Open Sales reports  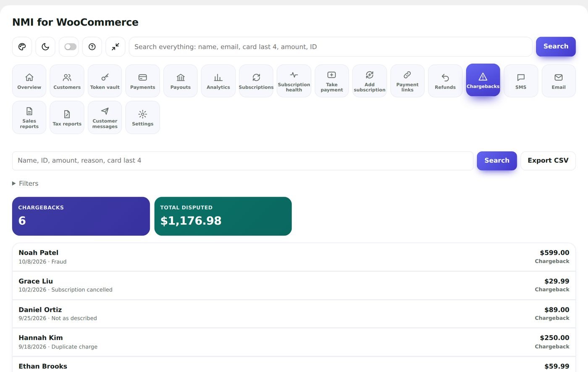tap(29, 117)
